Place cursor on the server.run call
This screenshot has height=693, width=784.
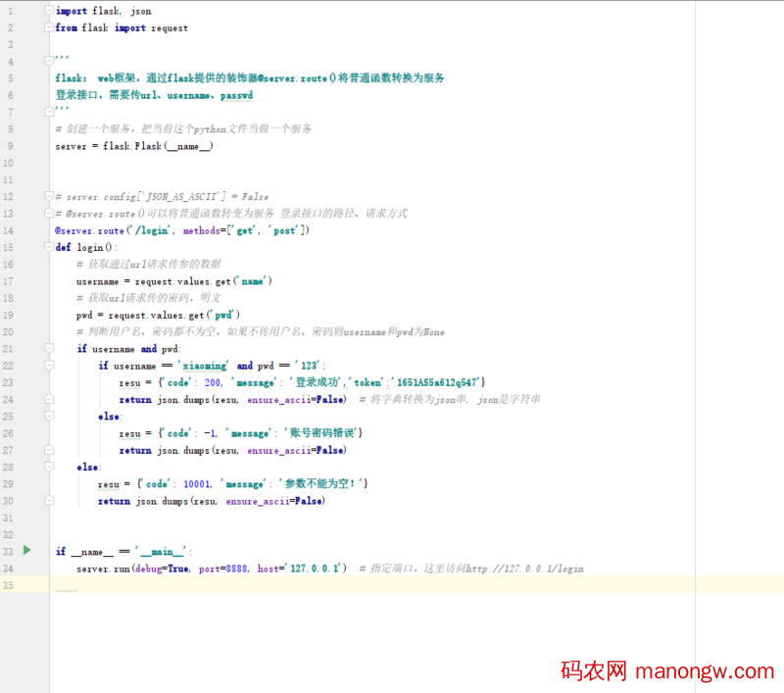(x=103, y=569)
